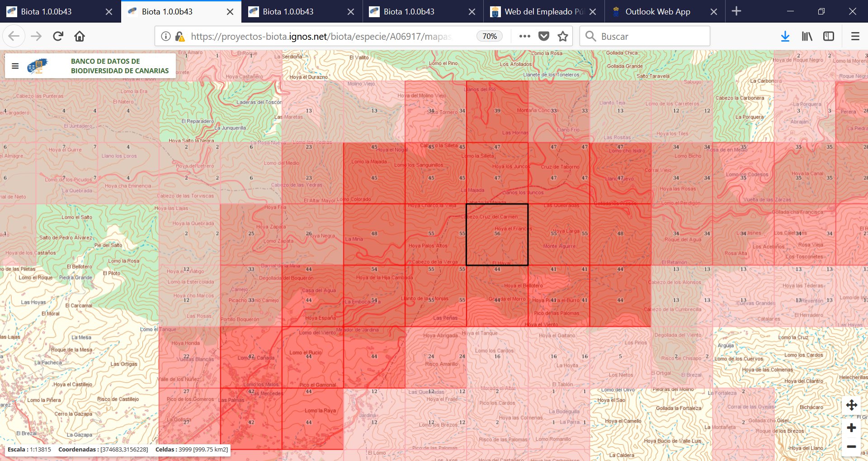868x461 pixels.
Task: View connection security padlock warning
Action: pyautogui.click(x=179, y=36)
